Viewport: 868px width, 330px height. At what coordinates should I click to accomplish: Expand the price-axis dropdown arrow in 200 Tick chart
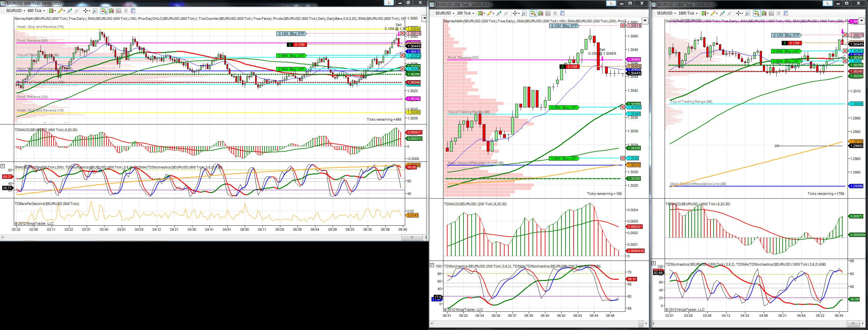tap(645, 21)
